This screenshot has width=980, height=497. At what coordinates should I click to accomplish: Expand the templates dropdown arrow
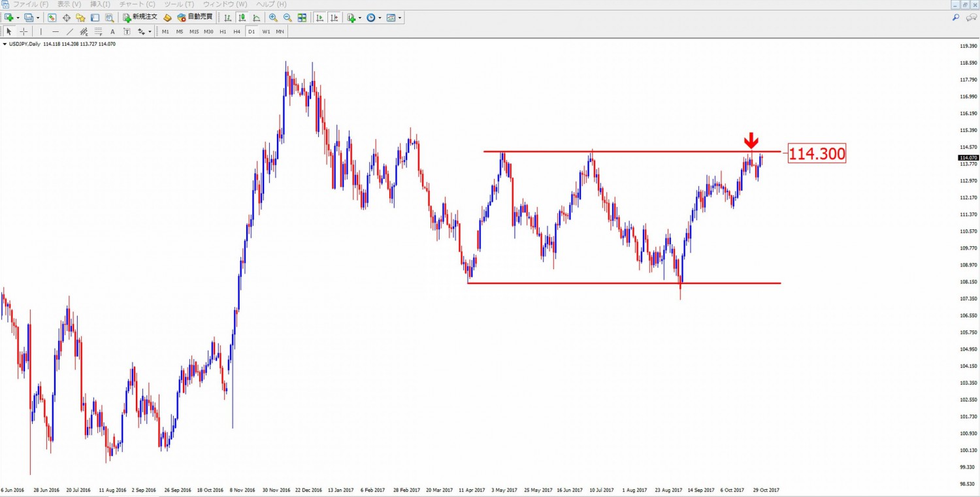tap(400, 18)
